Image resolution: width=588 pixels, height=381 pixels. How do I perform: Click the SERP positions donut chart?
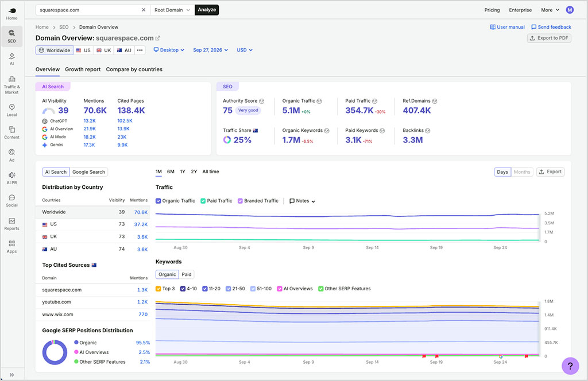coord(55,352)
